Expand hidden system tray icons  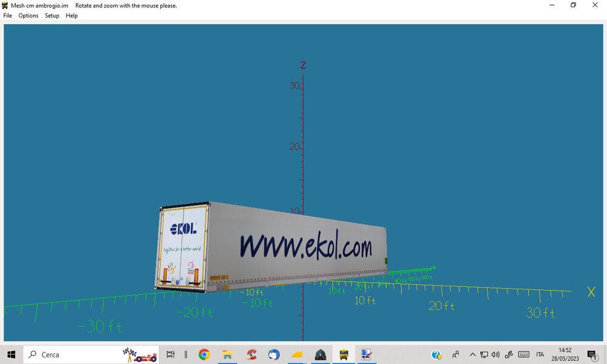[472, 354]
